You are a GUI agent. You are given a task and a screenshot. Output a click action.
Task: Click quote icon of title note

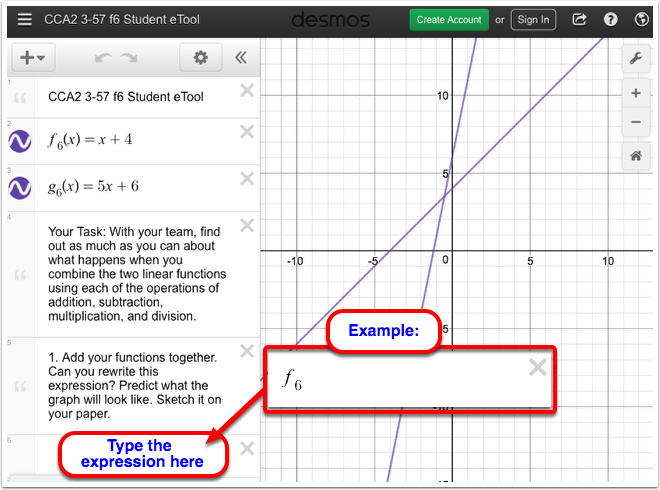pyautogui.click(x=20, y=98)
